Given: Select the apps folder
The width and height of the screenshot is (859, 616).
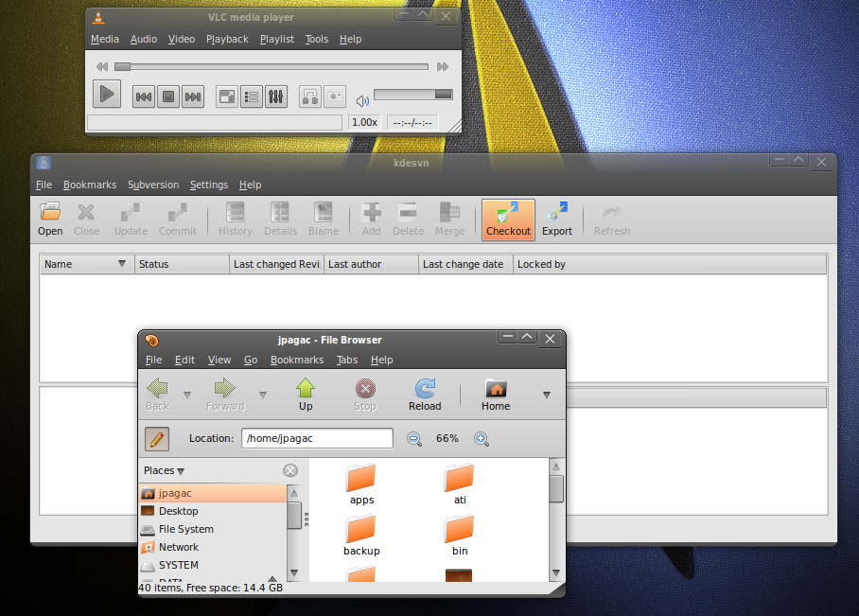Looking at the screenshot, I should pyautogui.click(x=361, y=484).
